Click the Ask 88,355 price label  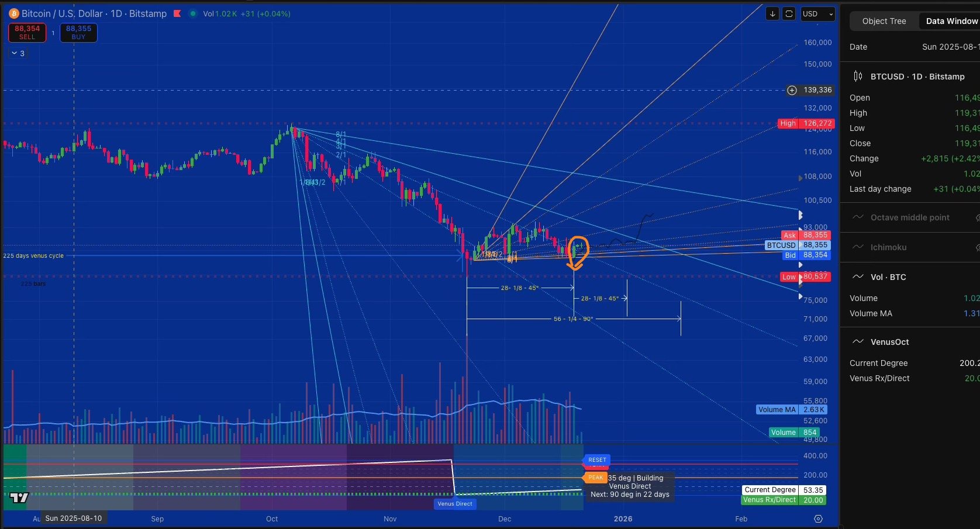point(805,236)
